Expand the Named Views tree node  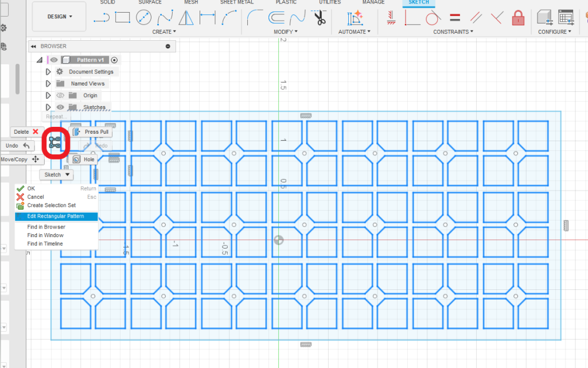click(x=48, y=84)
